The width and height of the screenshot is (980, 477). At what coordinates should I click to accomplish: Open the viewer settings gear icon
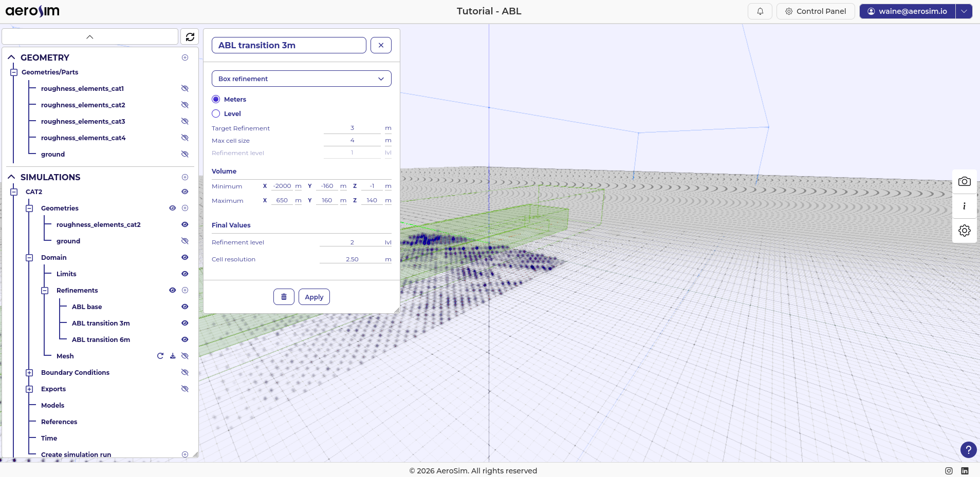(964, 231)
